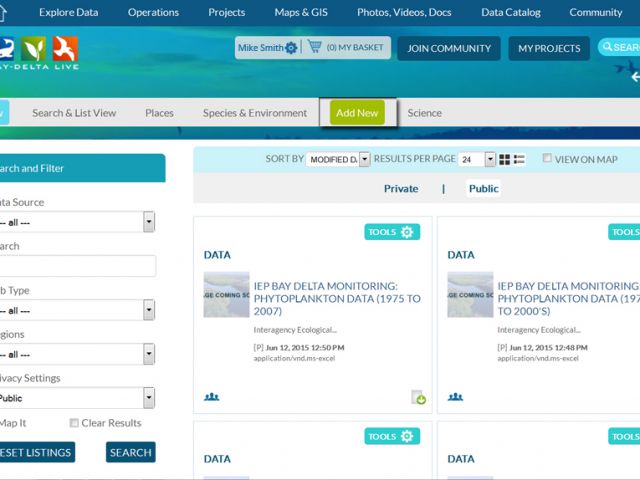Select the Public listings tab
This screenshot has width=640, height=480.
484,189
